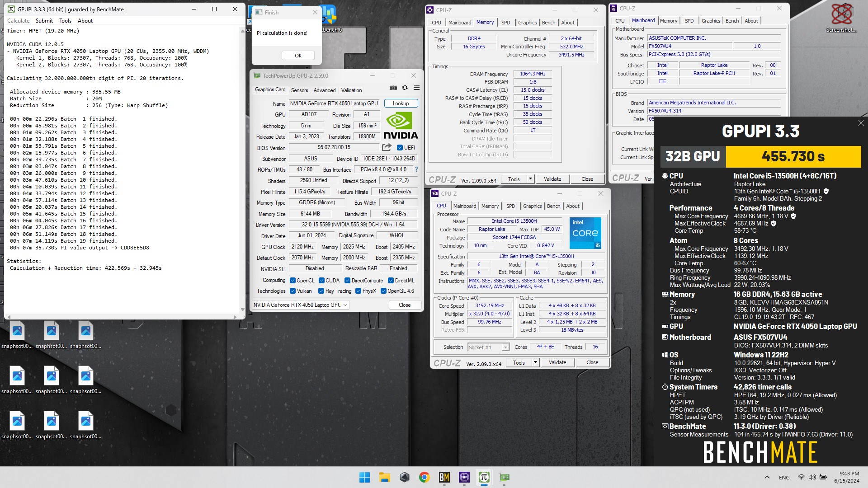Click the GPU-Z screenshot camera icon
The image size is (868, 488).
pos(393,88)
